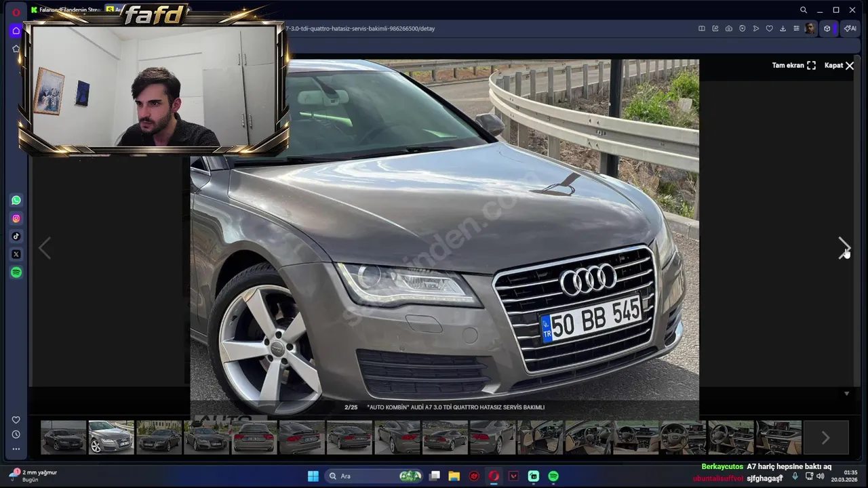Screen dimensions: 868x488
Task: Select the fifth thumbnail, rear view
Action: click(x=254, y=437)
